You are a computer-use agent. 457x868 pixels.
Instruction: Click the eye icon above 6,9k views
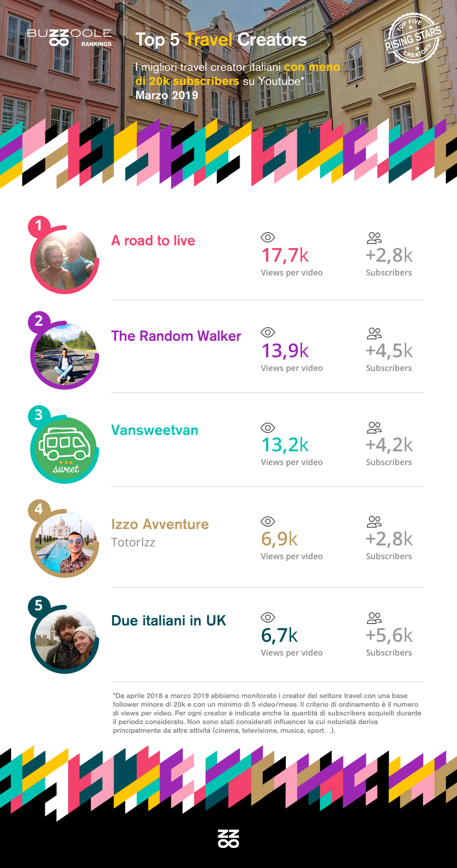[x=267, y=521]
